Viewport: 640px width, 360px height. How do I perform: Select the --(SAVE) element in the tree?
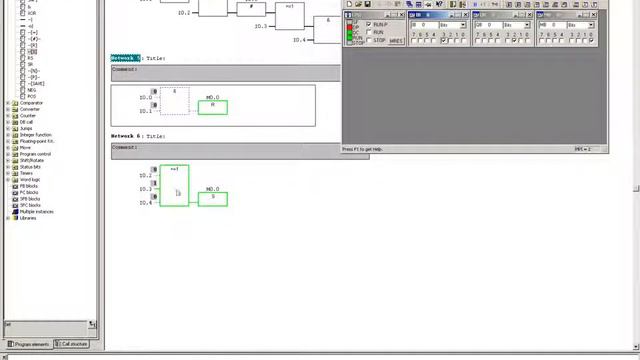(x=36, y=84)
